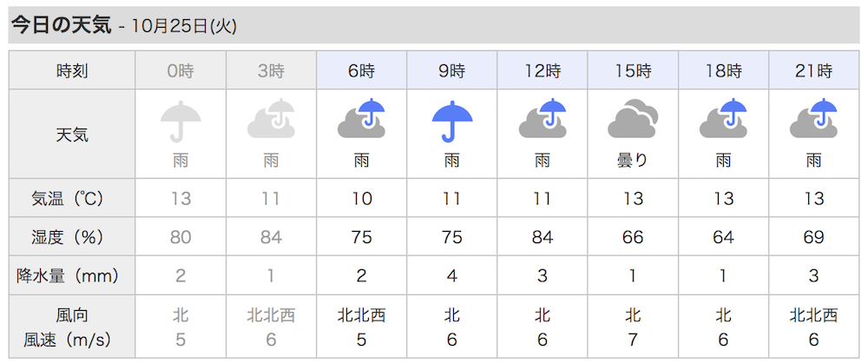Select the rain icon at 18時
Screen dimensions: 868x363
click(x=723, y=119)
